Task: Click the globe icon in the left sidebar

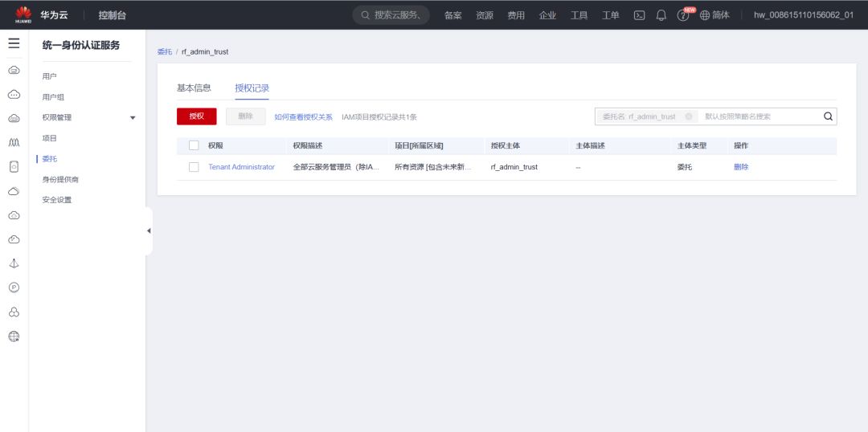Action: click(14, 336)
